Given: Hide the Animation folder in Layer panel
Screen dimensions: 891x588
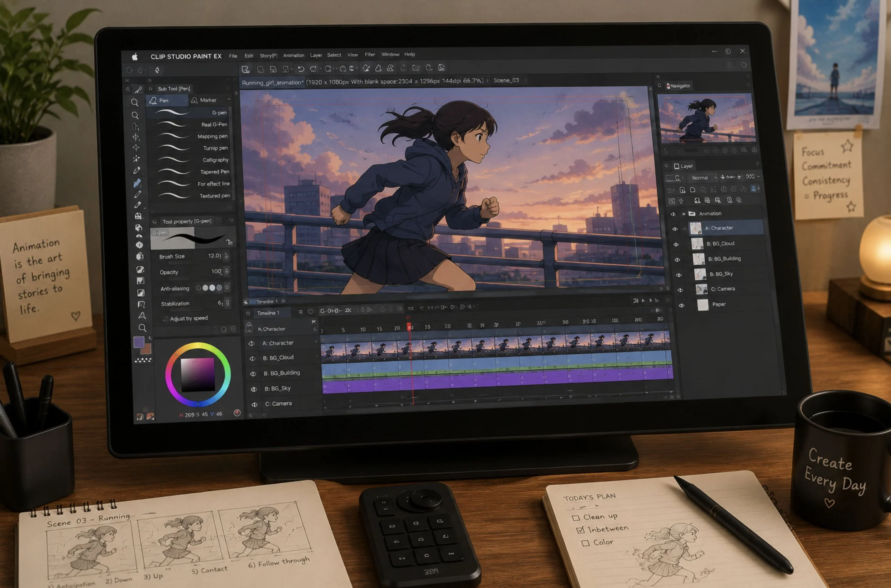Looking at the screenshot, I should click(673, 214).
